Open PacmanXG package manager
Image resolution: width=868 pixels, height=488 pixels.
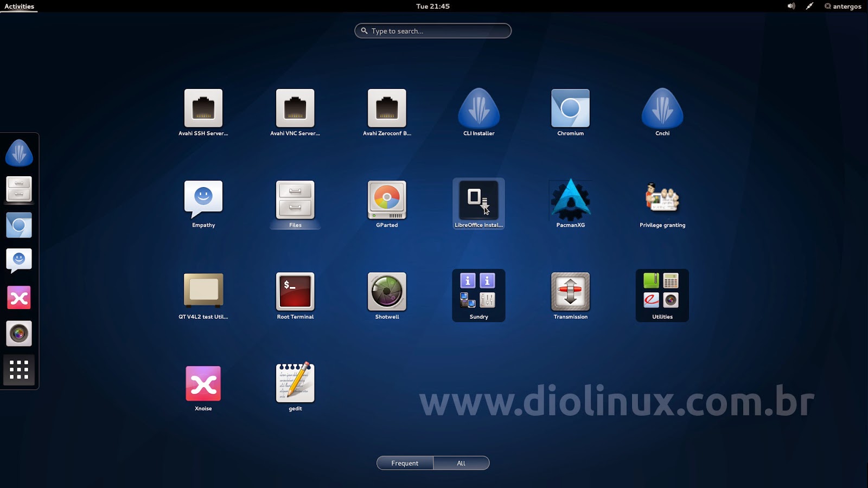[571, 204]
